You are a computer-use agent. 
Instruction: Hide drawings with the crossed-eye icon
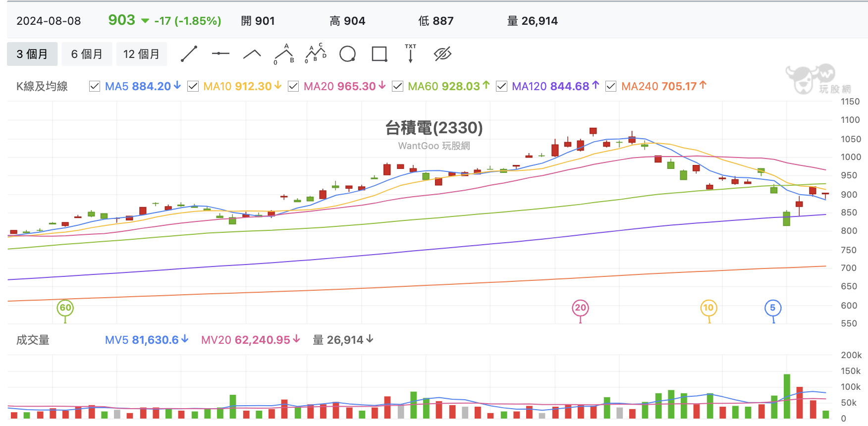pyautogui.click(x=442, y=53)
